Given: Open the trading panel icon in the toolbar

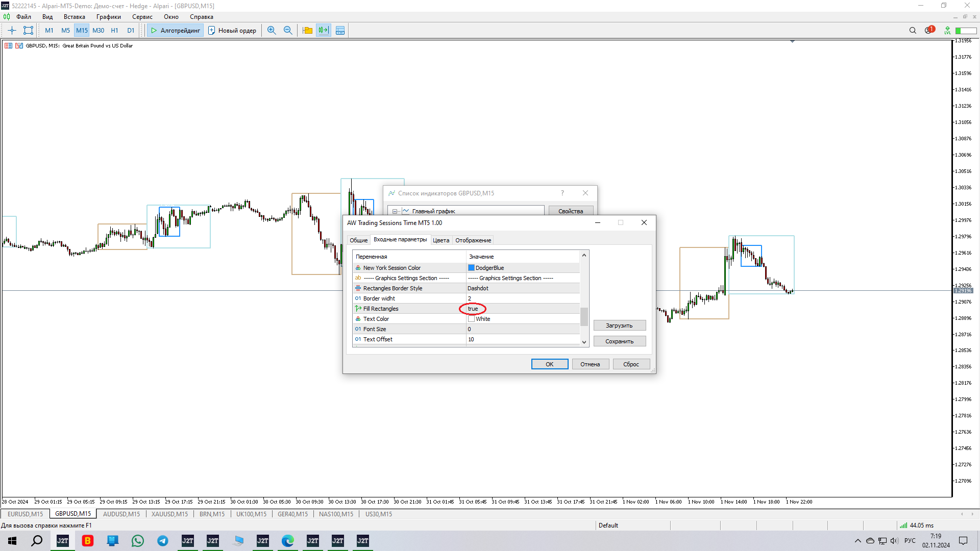Looking at the screenshot, I should pyautogui.click(x=340, y=31).
